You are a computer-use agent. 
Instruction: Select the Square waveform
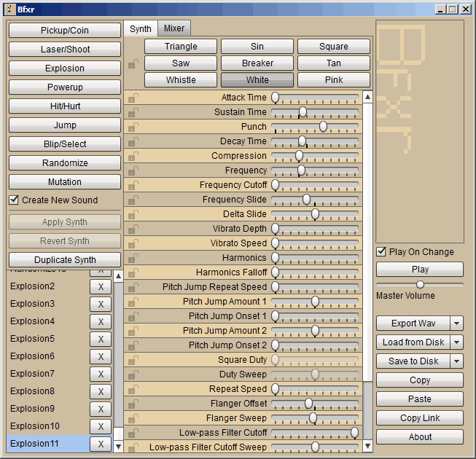point(334,47)
